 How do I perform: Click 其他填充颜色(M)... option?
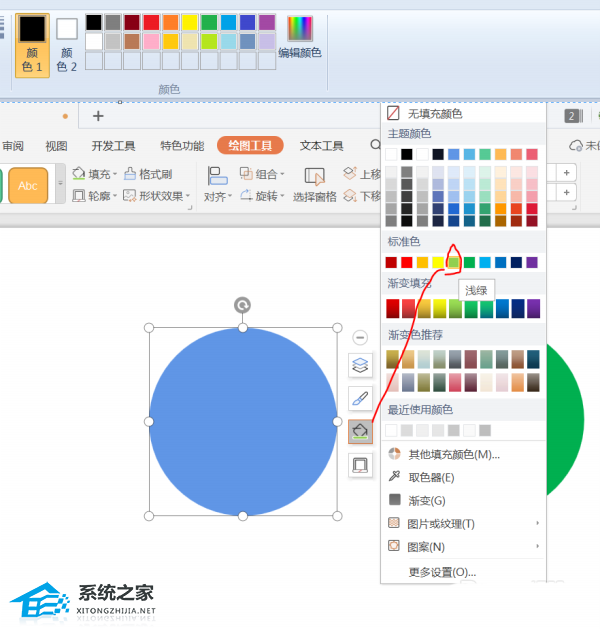coord(453,454)
